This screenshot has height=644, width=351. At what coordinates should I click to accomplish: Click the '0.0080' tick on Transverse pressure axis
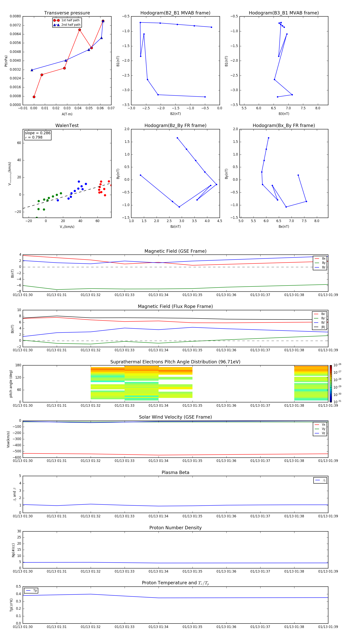tap(15, 16)
